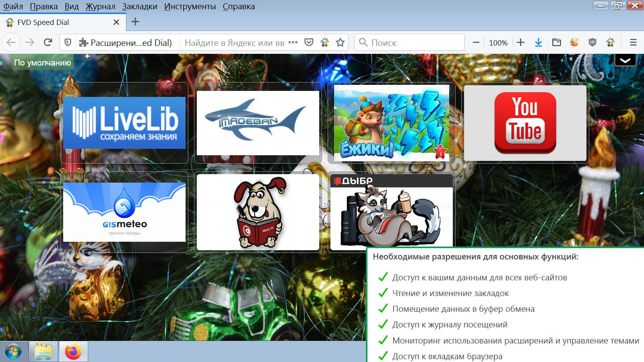644x362 pixels.
Task: Open the LiveLib dial
Action: click(x=124, y=123)
